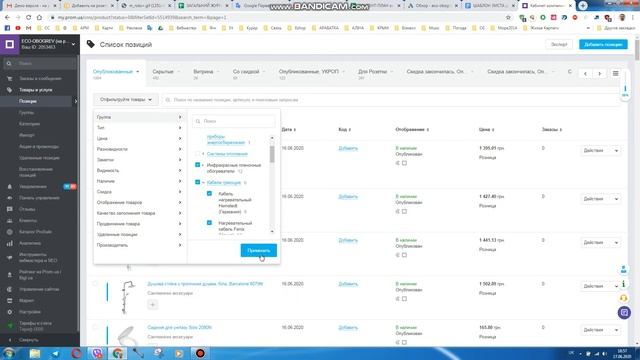Click the gear icon for Настройки
The image size is (640, 360).
pos(9,312)
